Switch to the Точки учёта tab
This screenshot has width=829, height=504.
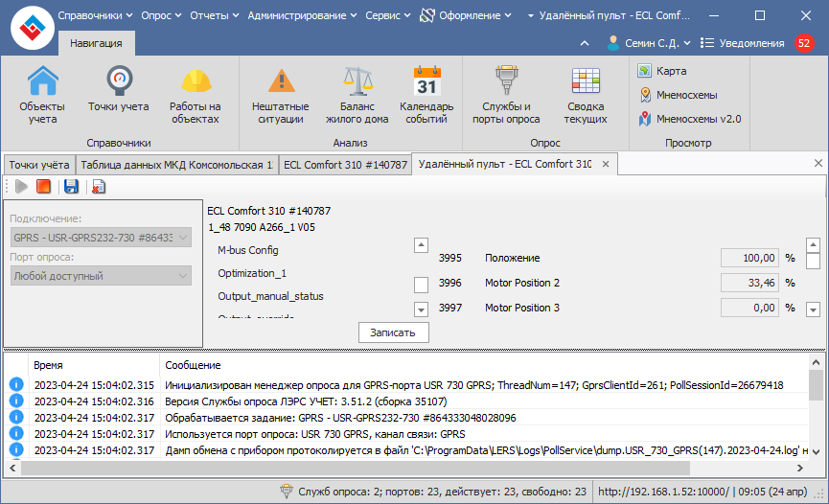pos(39,165)
